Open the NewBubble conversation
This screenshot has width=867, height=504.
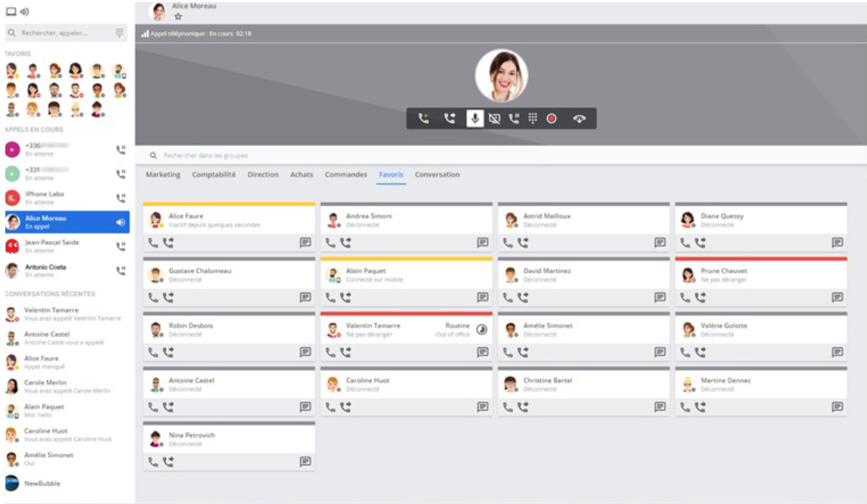tap(42, 484)
